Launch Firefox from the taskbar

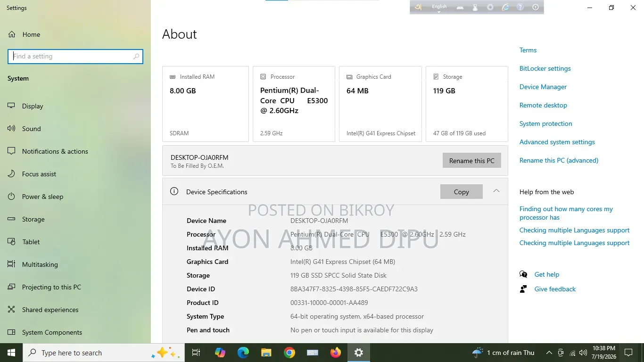(x=335, y=353)
